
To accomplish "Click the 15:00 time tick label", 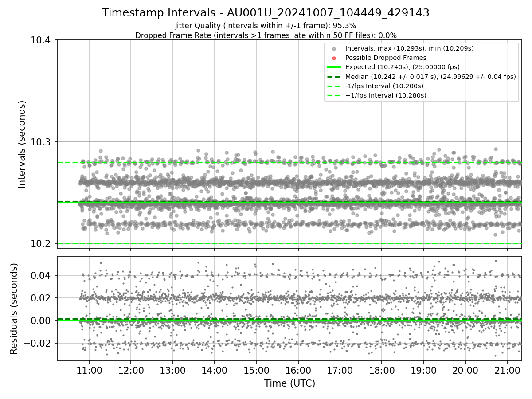I will [x=256, y=370].
